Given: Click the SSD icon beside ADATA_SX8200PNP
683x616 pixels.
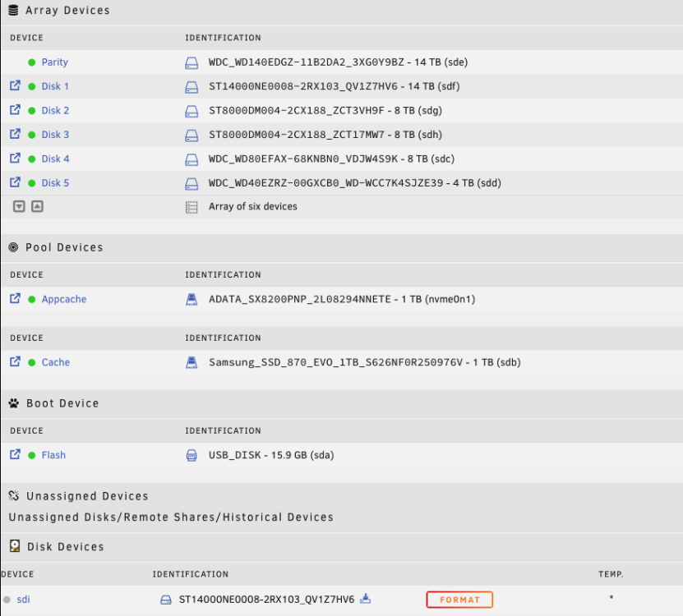Looking at the screenshot, I should pyautogui.click(x=192, y=299).
